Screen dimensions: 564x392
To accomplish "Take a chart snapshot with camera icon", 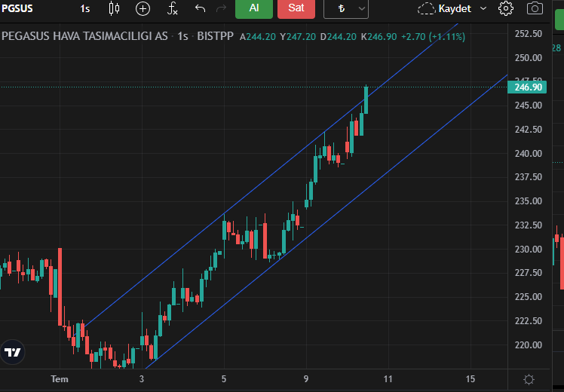I will coord(535,8).
